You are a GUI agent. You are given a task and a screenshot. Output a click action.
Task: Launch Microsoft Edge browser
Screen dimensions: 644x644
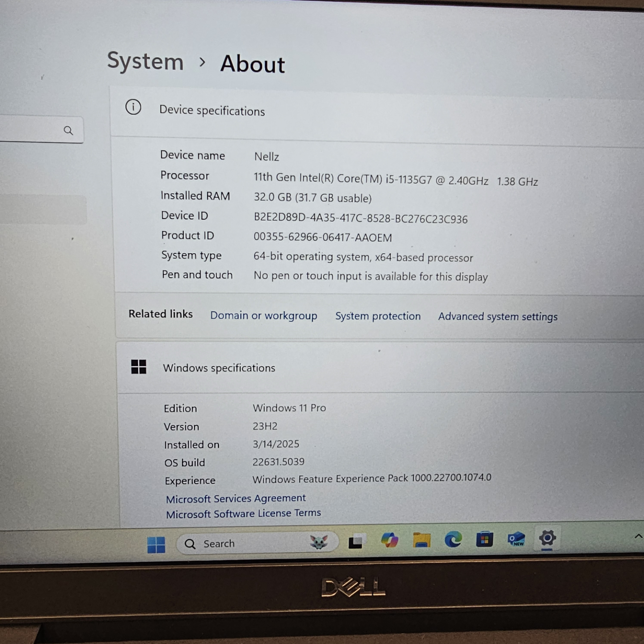[x=453, y=540]
